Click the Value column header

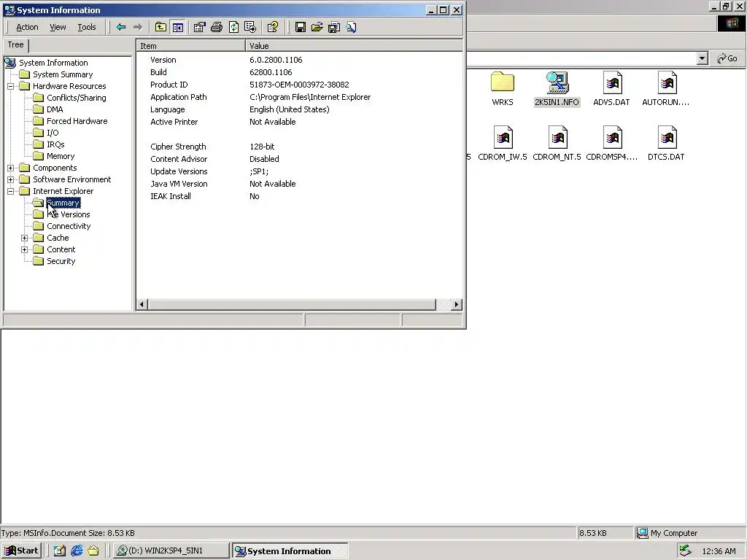(354, 46)
